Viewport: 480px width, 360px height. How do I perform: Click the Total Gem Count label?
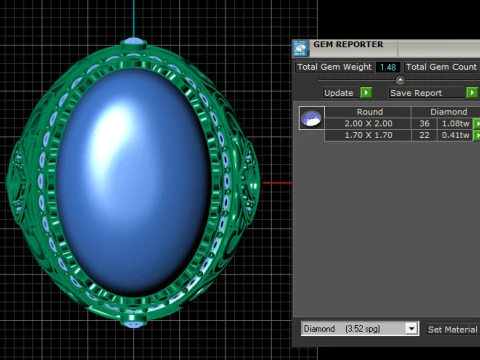(x=441, y=67)
